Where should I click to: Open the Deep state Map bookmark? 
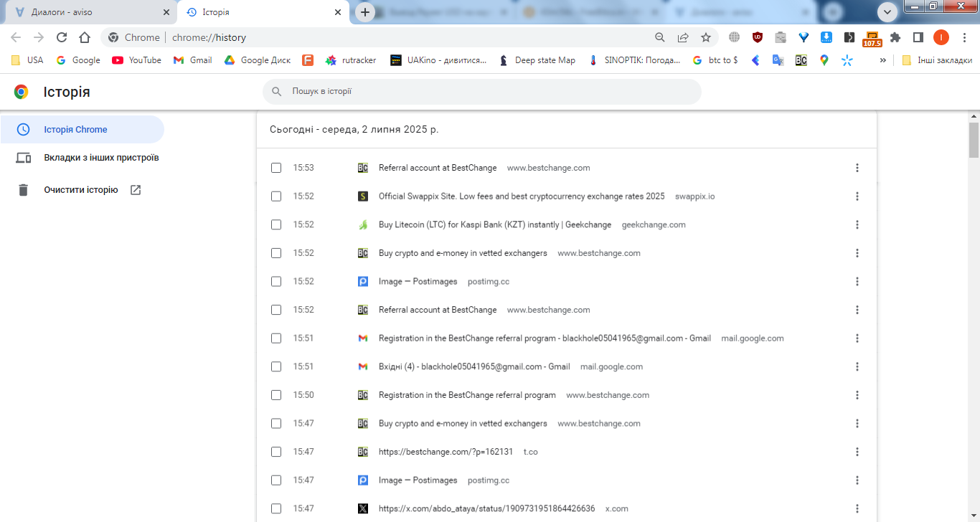pos(537,60)
